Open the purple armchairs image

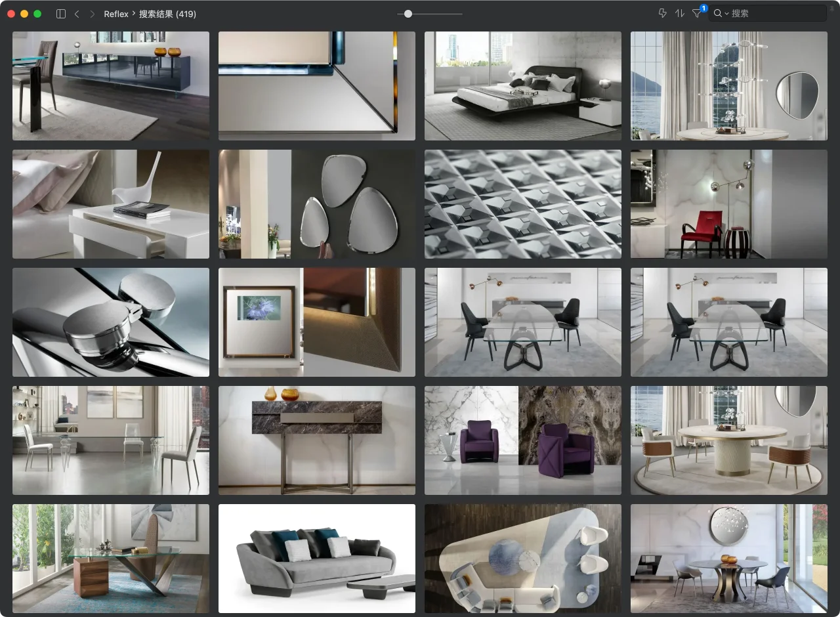(x=523, y=440)
